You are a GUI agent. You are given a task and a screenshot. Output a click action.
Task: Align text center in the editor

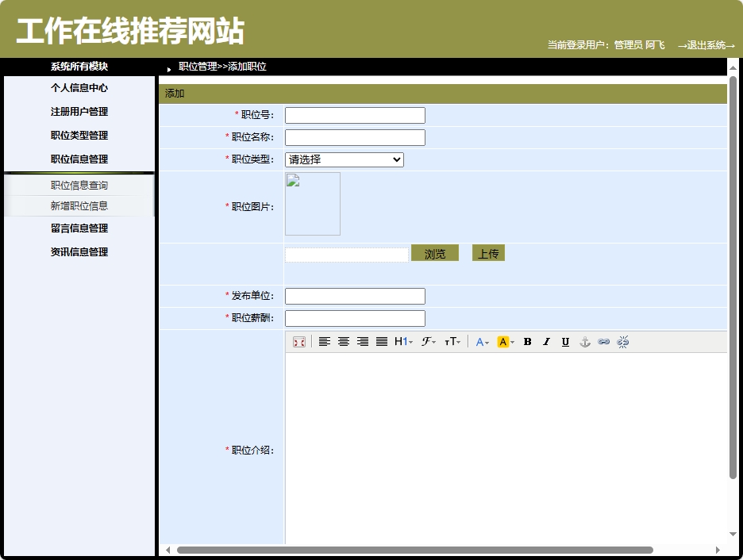[x=344, y=341]
